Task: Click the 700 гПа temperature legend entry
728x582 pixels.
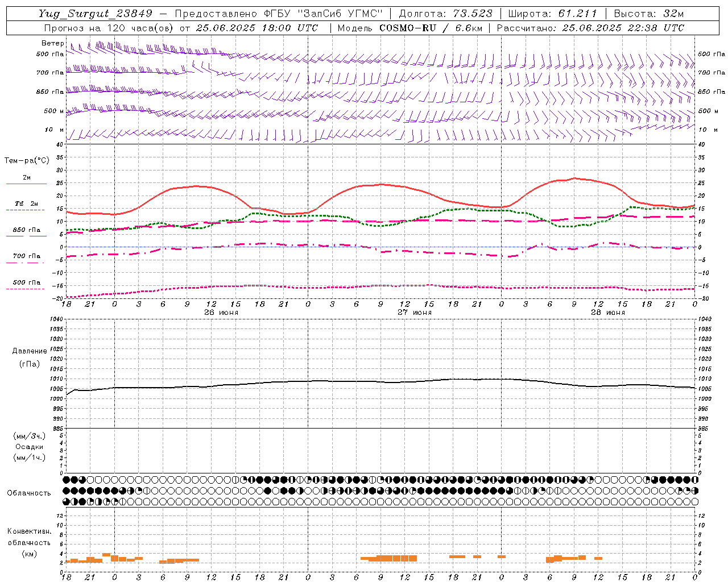Action: click(26, 256)
